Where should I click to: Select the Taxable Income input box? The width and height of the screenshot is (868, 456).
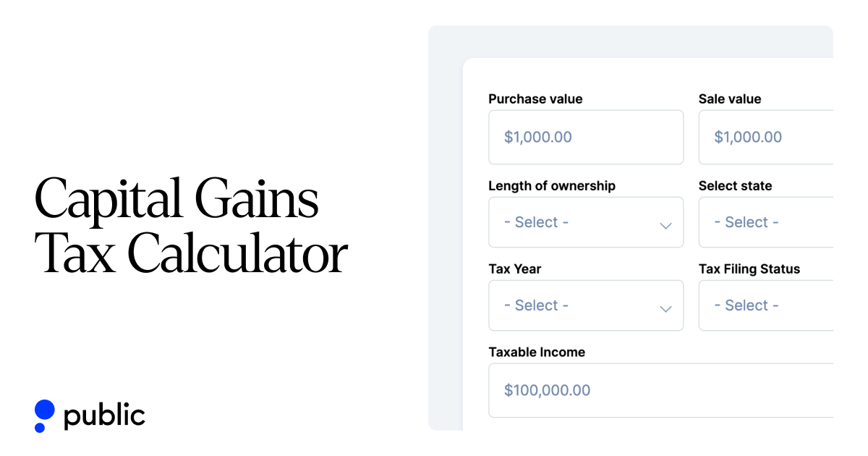[x=660, y=390]
